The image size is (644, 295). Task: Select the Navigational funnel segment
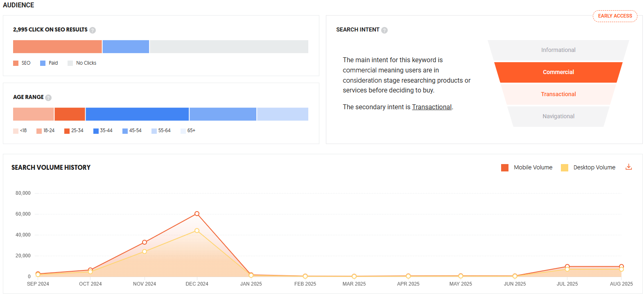[558, 116]
